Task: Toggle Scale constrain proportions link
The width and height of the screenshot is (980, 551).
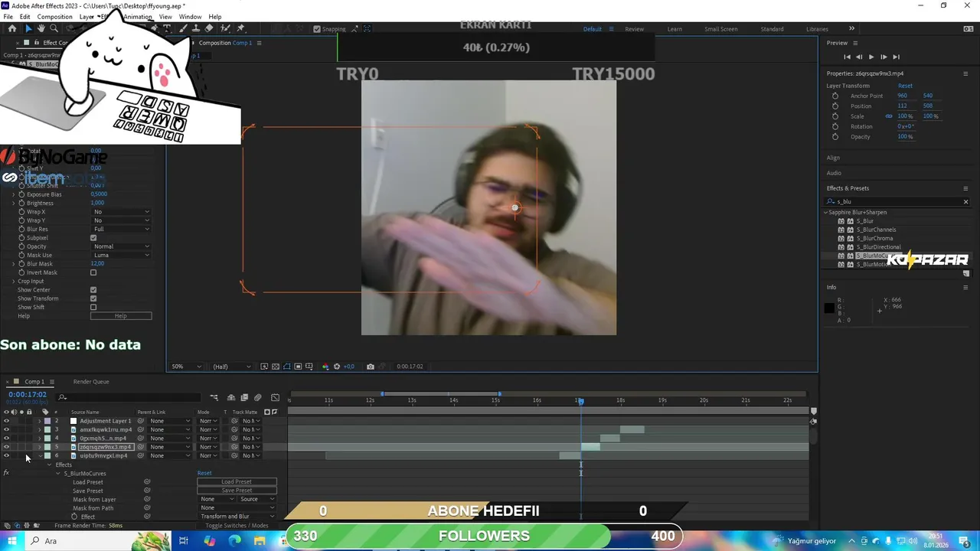Action: pos(889,116)
